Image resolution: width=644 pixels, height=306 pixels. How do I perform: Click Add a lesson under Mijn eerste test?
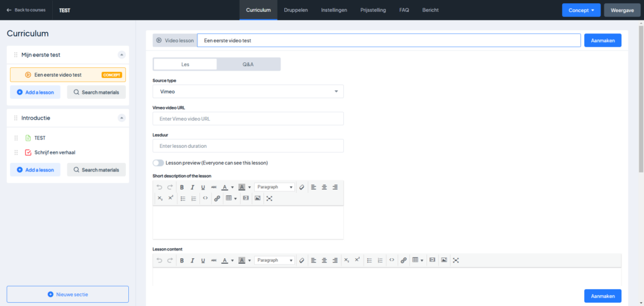pos(35,92)
